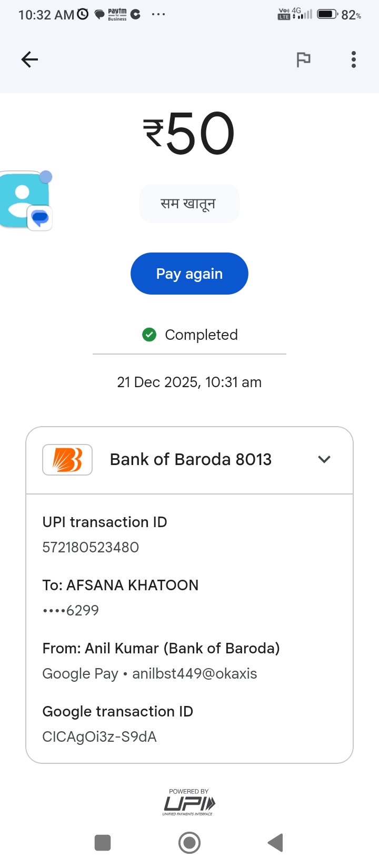Tap the Google transaction ID value
This screenshot has width=379, height=868.
[99, 737]
